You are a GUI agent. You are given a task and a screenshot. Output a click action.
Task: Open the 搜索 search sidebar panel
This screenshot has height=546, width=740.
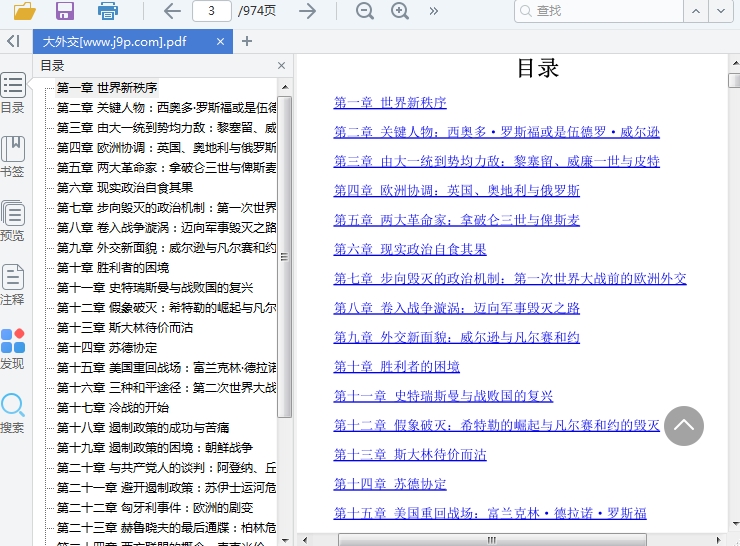13,413
